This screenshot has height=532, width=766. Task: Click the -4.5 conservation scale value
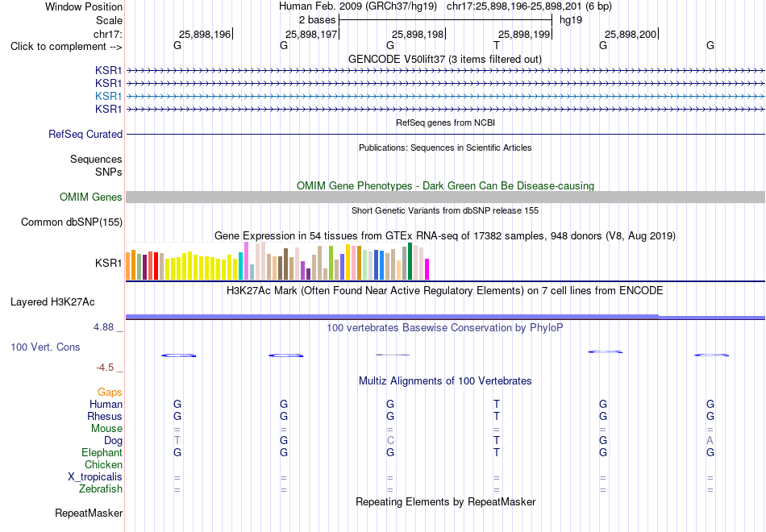click(x=105, y=368)
